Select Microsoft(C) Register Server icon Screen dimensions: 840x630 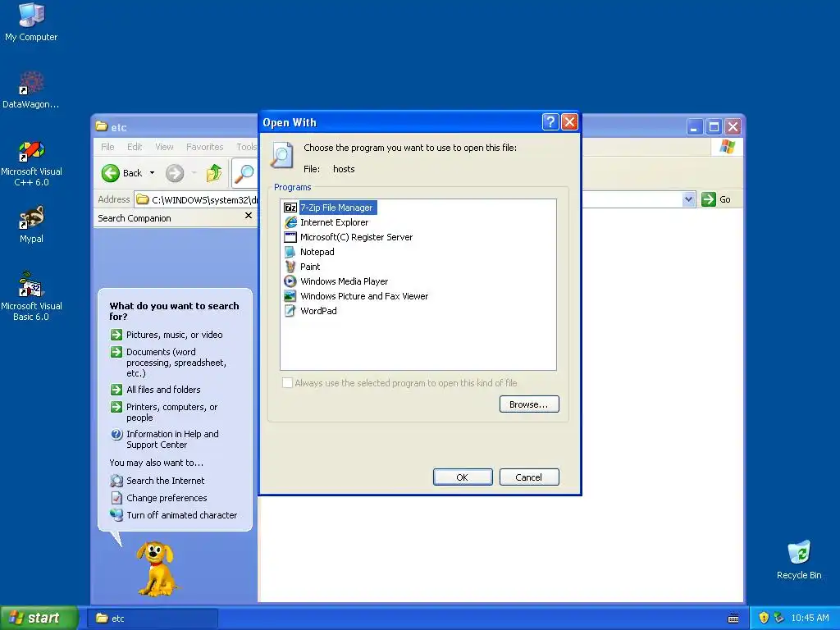pos(290,237)
